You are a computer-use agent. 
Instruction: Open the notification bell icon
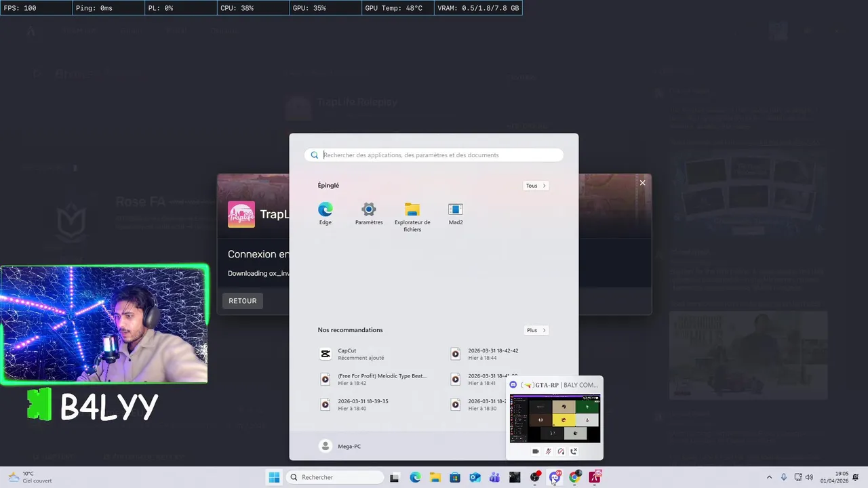(856, 477)
